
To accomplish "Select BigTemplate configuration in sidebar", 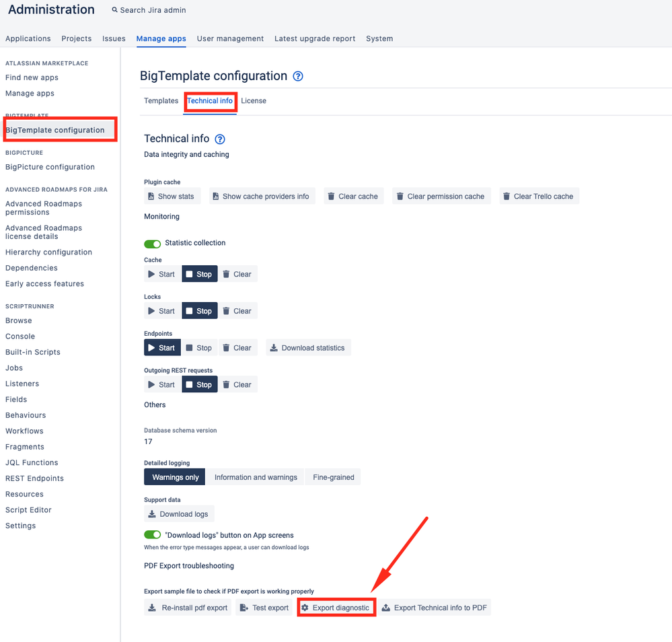I will (x=55, y=130).
